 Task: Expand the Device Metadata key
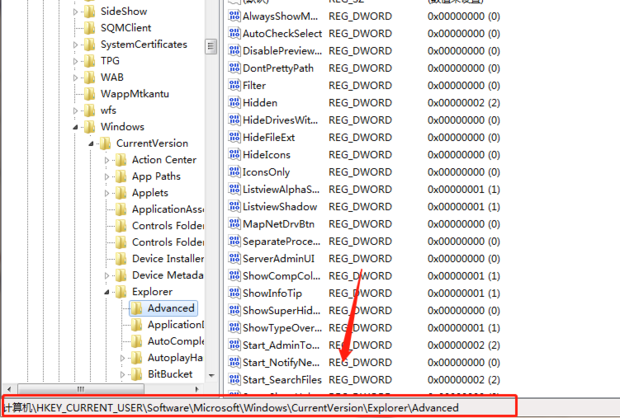click(x=107, y=276)
